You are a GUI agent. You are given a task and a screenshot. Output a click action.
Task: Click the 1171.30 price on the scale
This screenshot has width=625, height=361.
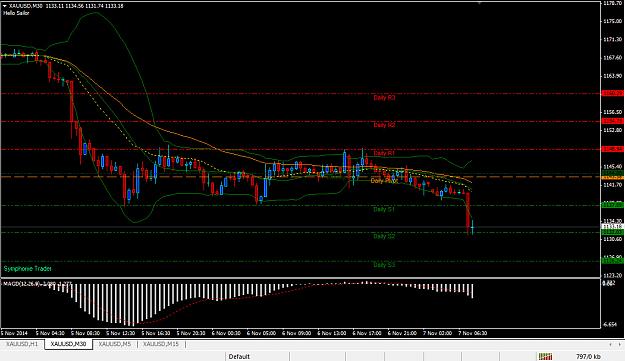click(612, 39)
